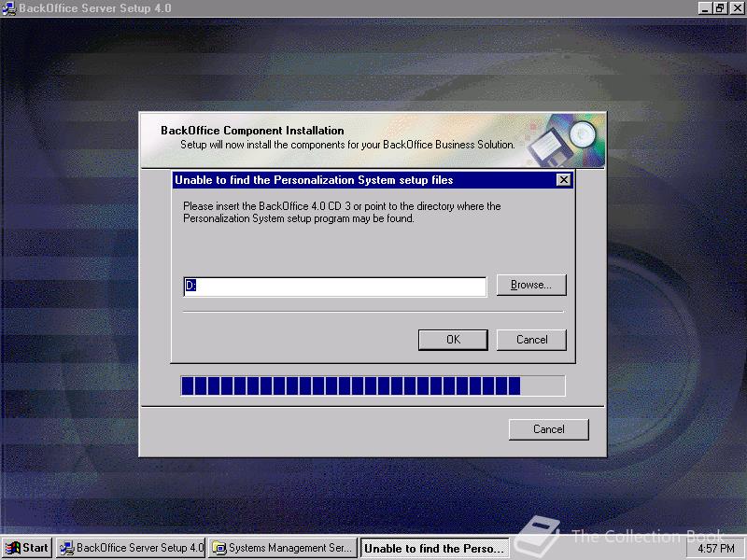Close the BackOffice Server Setup 4.0 window
The width and height of the screenshot is (747, 560).
point(736,8)
